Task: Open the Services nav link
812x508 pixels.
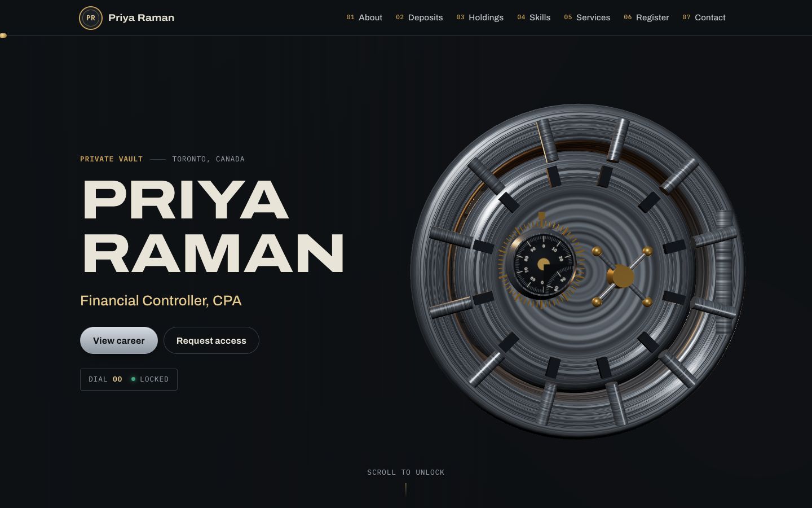Action: click(x=587, y=17)
